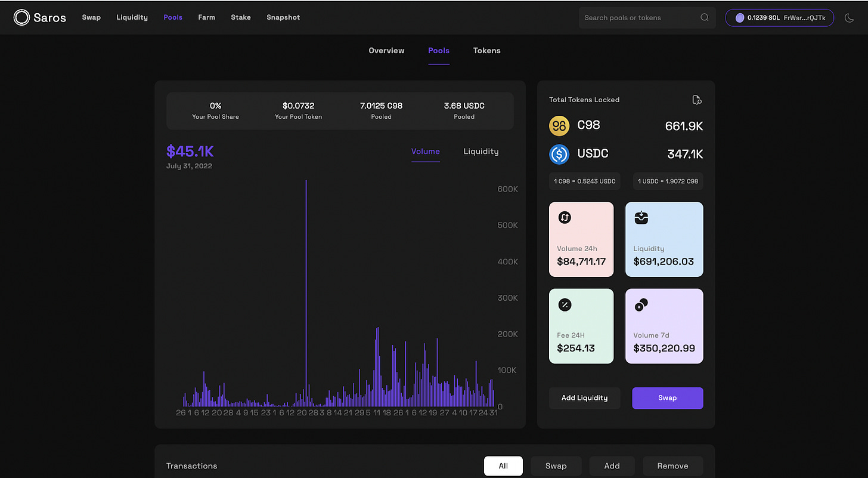Open Liquidity in the top navigation

[132, 17]
